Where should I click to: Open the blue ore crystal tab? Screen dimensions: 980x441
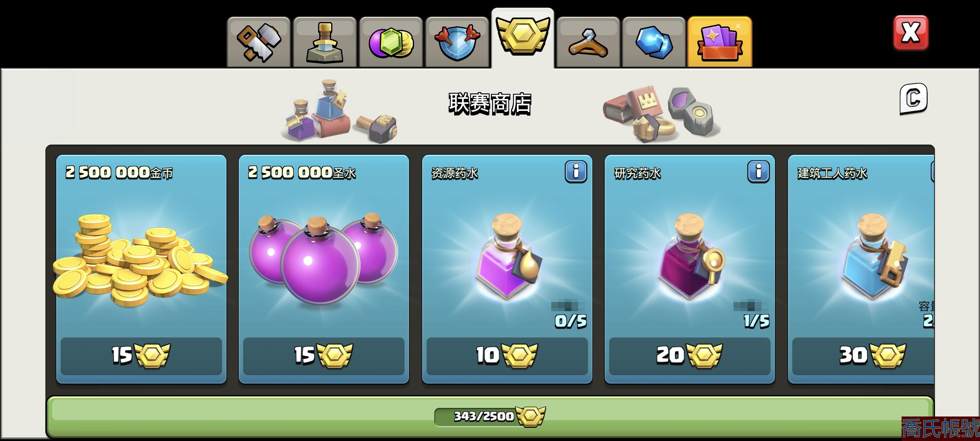click(654, 42)
